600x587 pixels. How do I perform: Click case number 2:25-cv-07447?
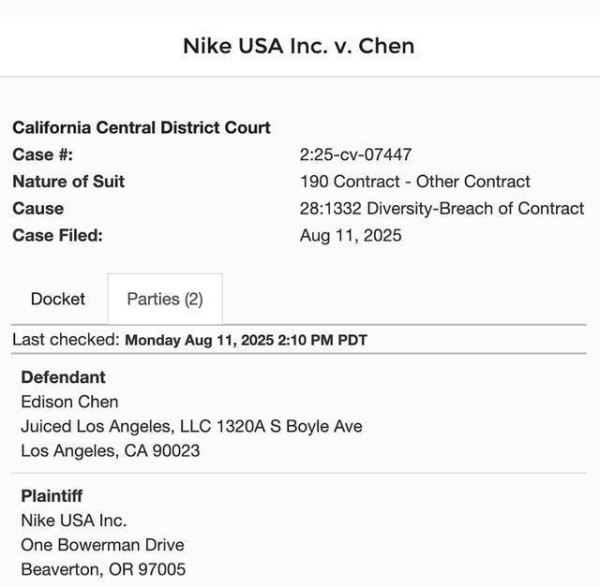tap(355, 155)
